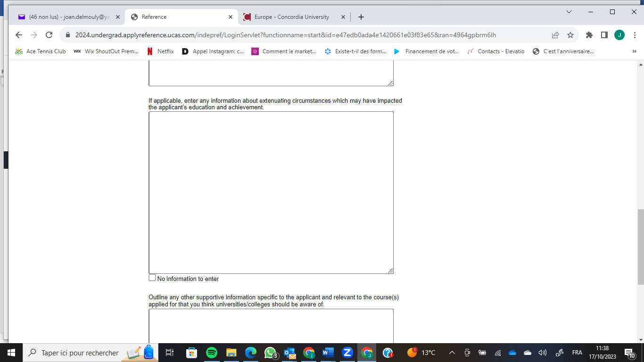Check the No information to enter box
Viewport: 644px width, 362px height.
pyautogui.click(x=152, y=278)
